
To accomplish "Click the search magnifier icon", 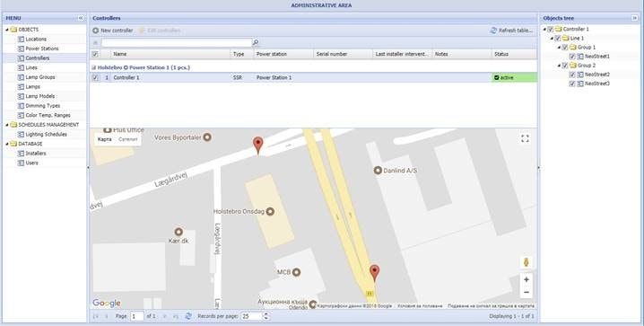I will [x=256, y=42].
